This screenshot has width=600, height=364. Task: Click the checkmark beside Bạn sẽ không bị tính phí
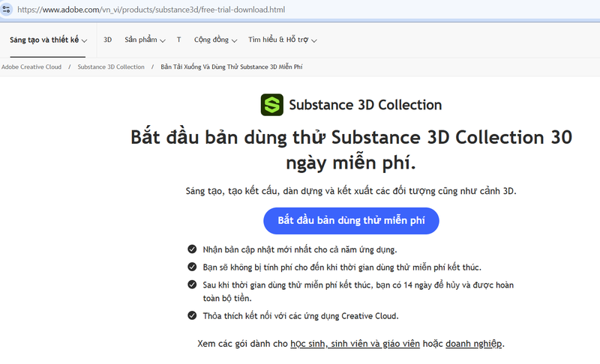click(192, 267)
